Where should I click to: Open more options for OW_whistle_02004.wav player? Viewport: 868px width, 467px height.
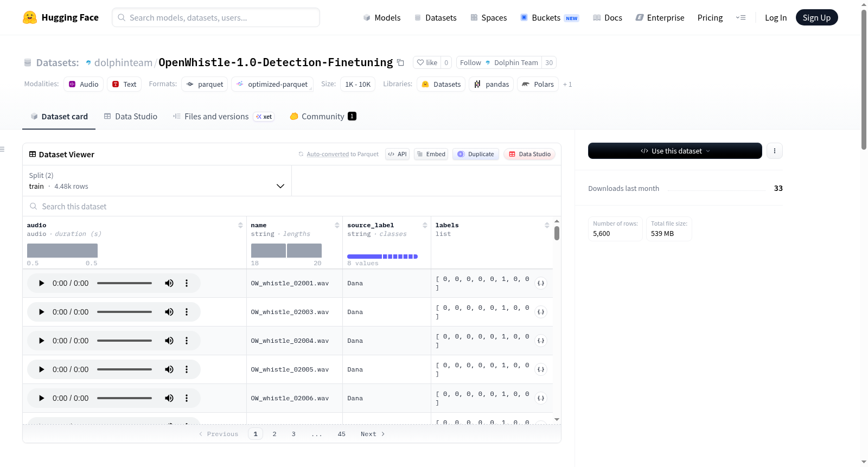tap(187, 341)
